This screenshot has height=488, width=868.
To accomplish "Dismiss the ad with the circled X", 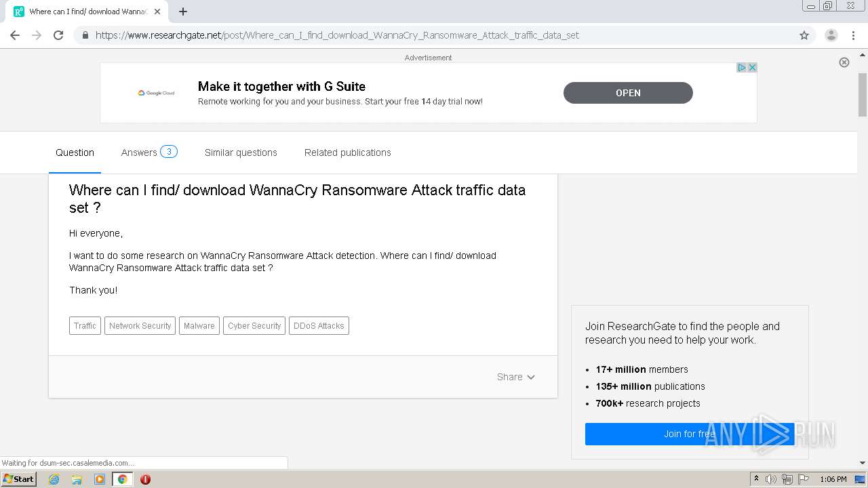I will [844, 62].
